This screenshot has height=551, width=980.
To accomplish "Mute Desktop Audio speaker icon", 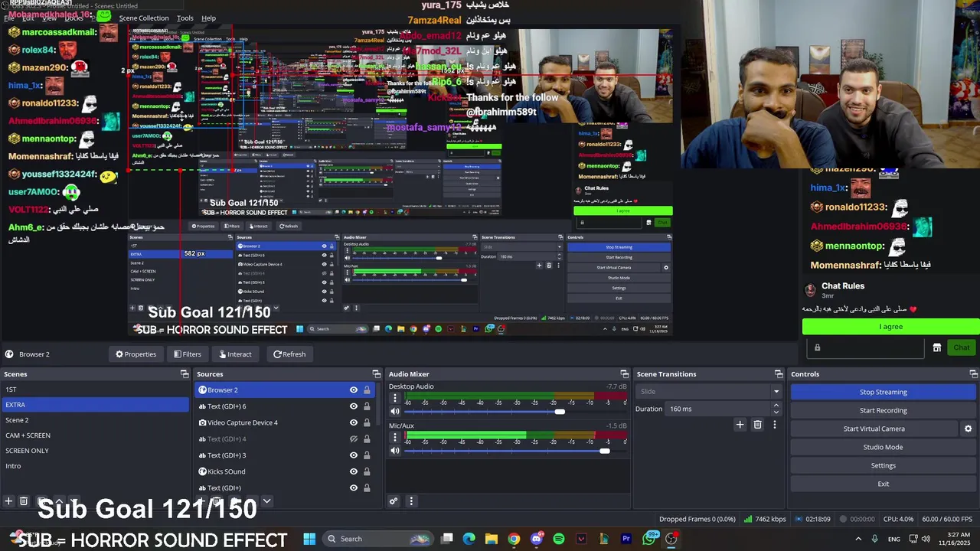I will (395, 412).
